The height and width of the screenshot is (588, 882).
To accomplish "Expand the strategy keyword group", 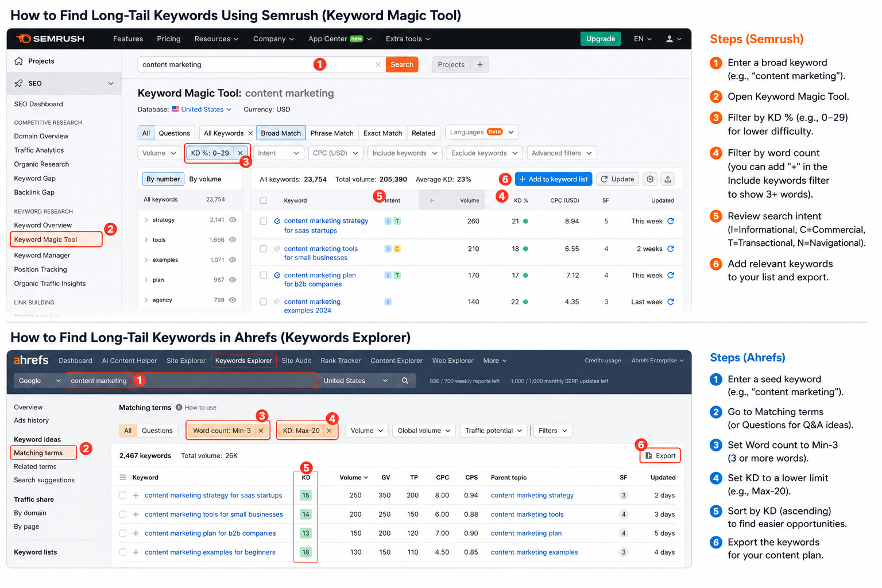I will point(146,220).
